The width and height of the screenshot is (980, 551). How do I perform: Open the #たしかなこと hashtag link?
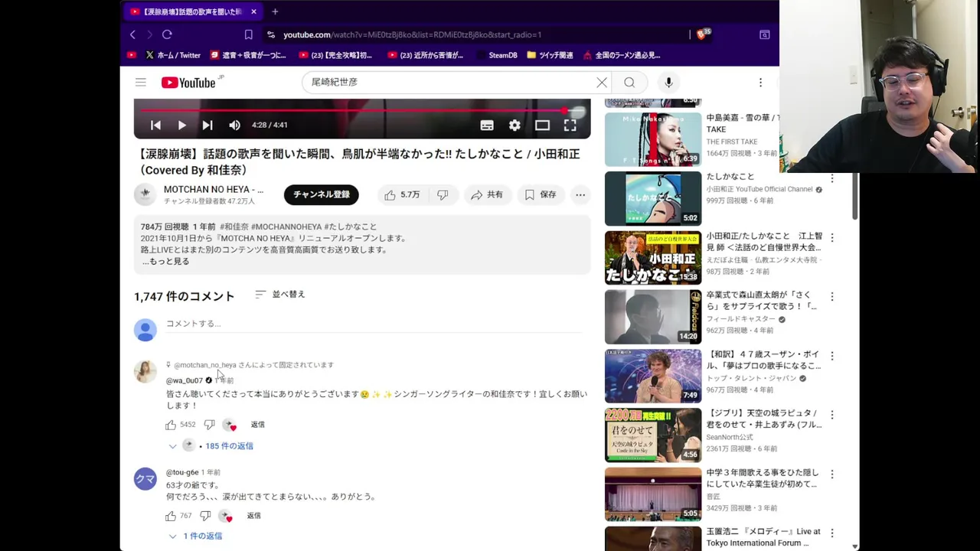351,227
